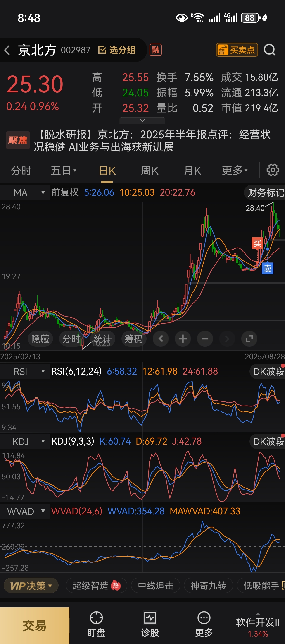Open chart settings gear icon
Viewport: 285px width, 644px height.
(x=273, y=170)
